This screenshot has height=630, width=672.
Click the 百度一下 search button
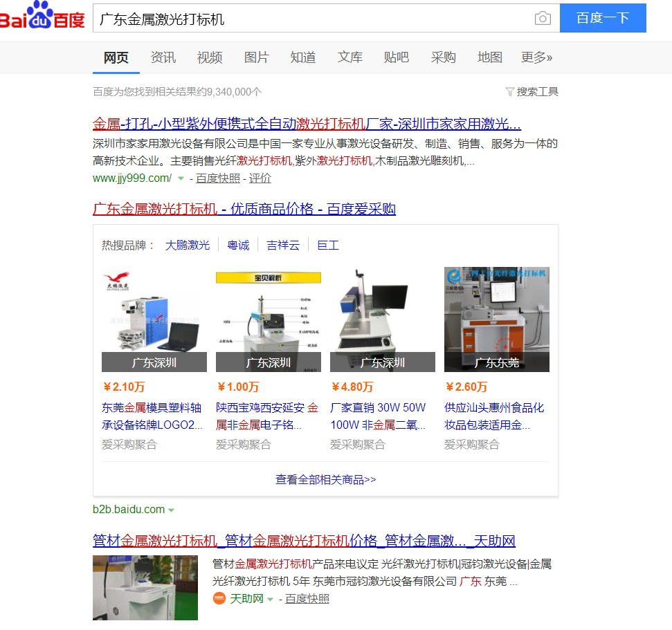[603, 18]
